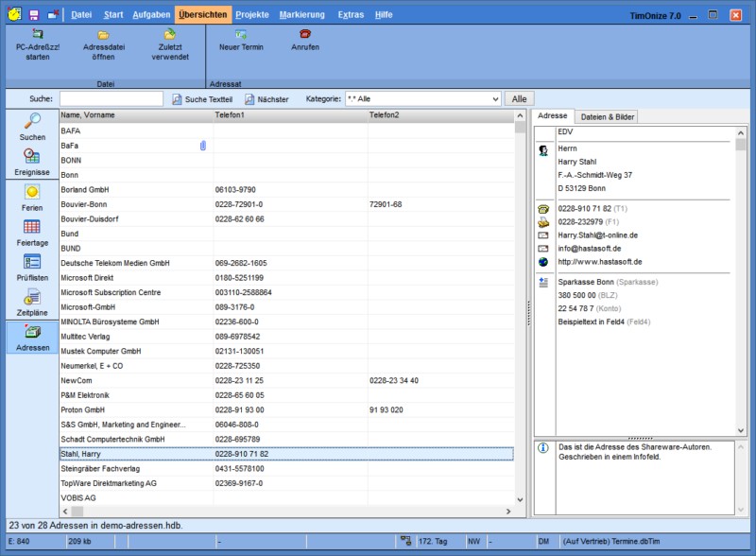This screenshot has height=556, width=756.
Task: Open the Hilfe menu
Action: click(384, 15)
